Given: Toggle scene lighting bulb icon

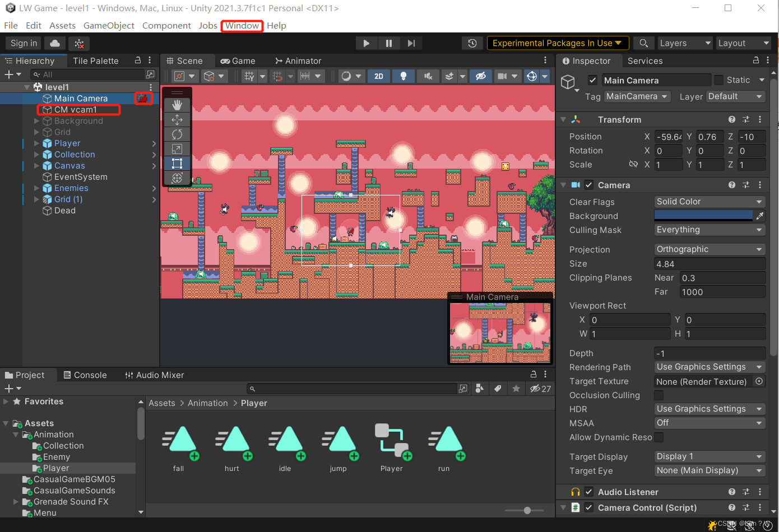Looking at the screenshot, I should 403,76.
